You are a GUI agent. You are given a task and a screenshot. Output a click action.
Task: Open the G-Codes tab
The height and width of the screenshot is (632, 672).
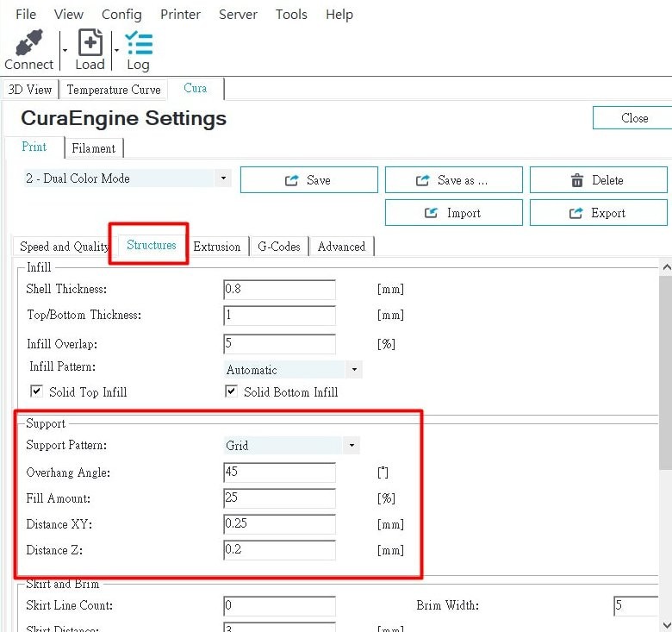coord(279,247)
